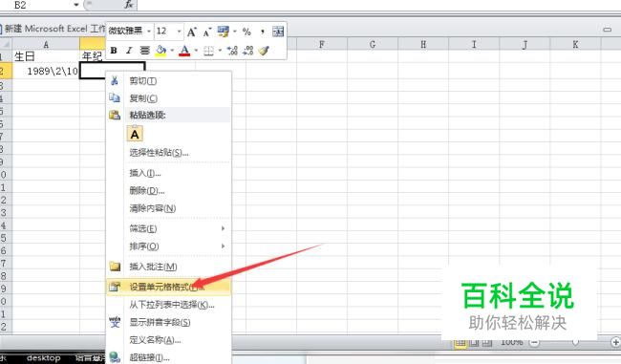Viewport: 621px width, 364px height.
Task: Click the decrease decimal icon
Action: 248,51
